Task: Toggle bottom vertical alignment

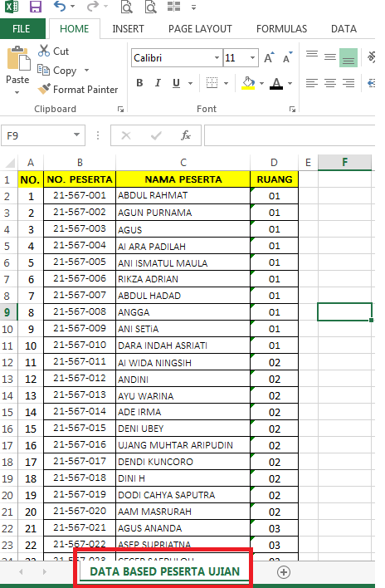Action: pyautogui.click(x=348, y=57)
